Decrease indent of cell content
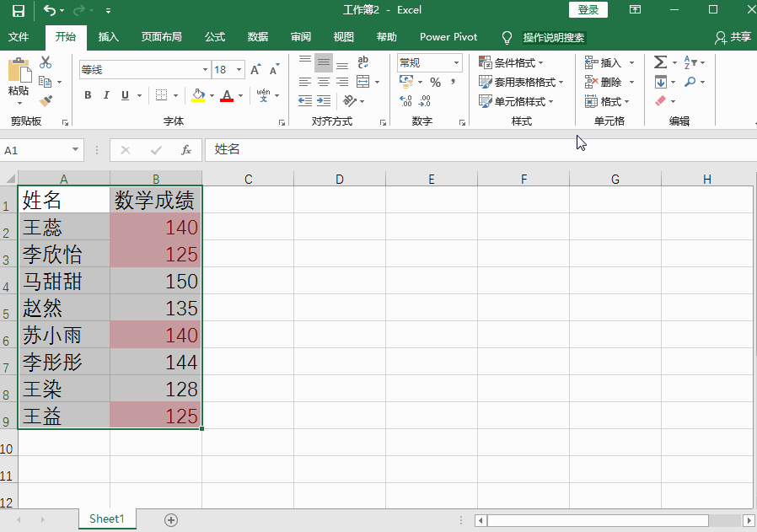 (x=304, y=101)
